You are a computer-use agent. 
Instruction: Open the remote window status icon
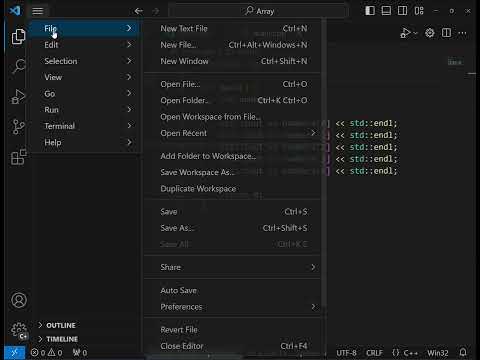[x=14, y=353]
